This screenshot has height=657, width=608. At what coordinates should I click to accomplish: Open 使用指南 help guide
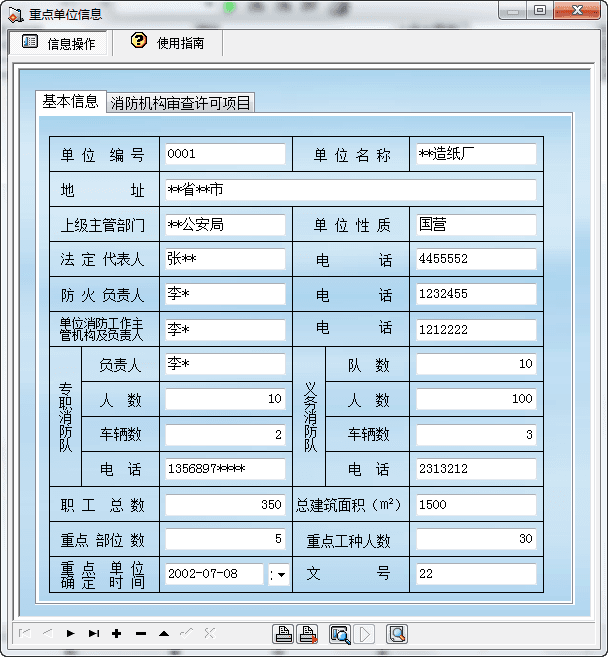(x=168, y=43)
